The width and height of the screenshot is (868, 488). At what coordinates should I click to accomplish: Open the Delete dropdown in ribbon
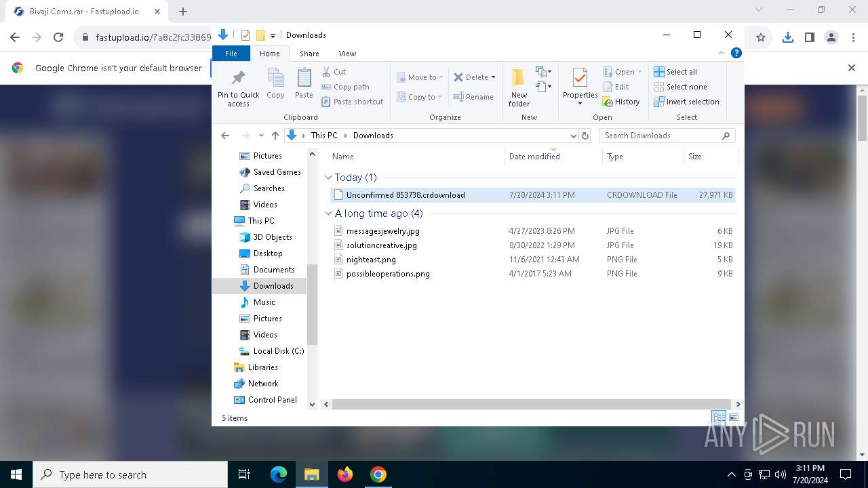coord(474,77)
